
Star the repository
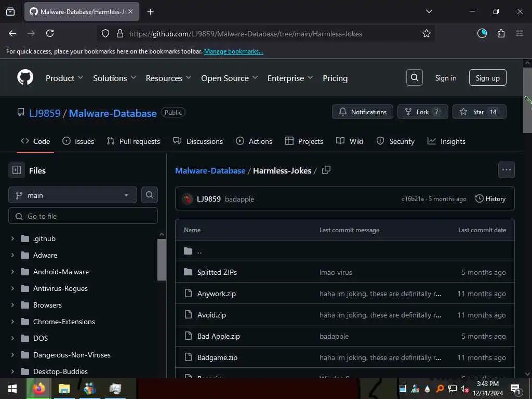coord(479,112)
